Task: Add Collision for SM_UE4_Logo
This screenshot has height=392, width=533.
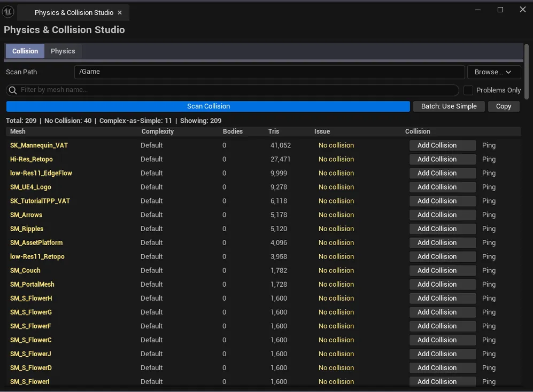Action: pos(443,187)
